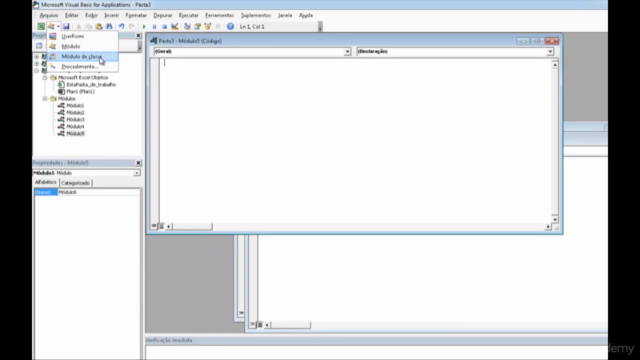Screen dimensions: 640x360
Task: Open the Ferramentas menu
Action: click(220, 15)
